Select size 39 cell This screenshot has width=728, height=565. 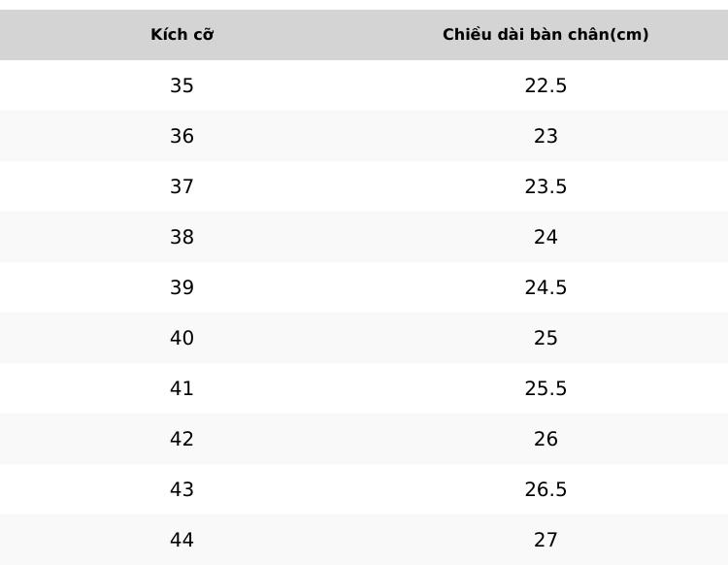pos(182,287)
